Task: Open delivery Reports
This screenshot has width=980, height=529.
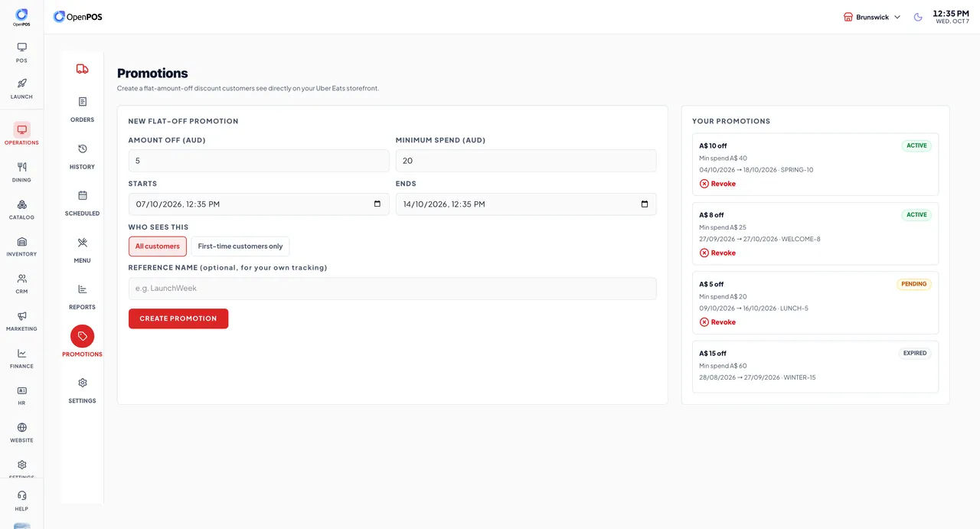Action: [x=83, y=296]
